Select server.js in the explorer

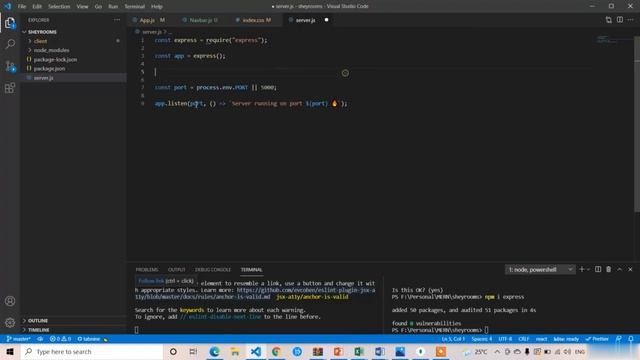pyautogui.click(x=74, y=78)
